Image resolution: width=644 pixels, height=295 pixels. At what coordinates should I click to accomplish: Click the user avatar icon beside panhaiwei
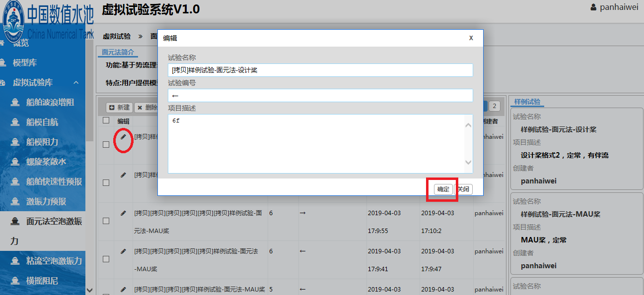pos(593,7)
